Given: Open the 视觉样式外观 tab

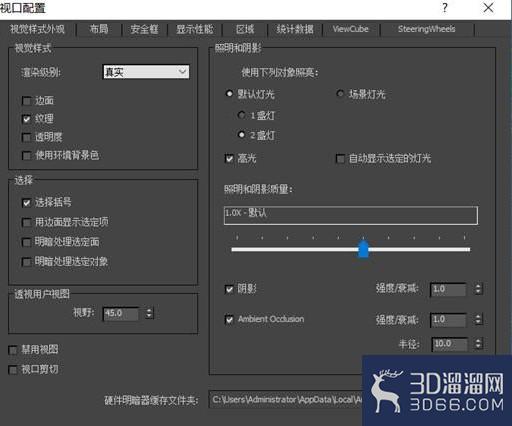Looking at the screenshot, I should tap(37, 29).
